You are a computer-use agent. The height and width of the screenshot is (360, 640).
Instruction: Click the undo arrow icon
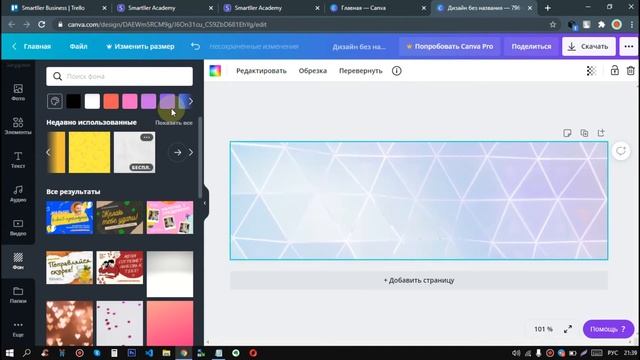[x=196, y=46]
